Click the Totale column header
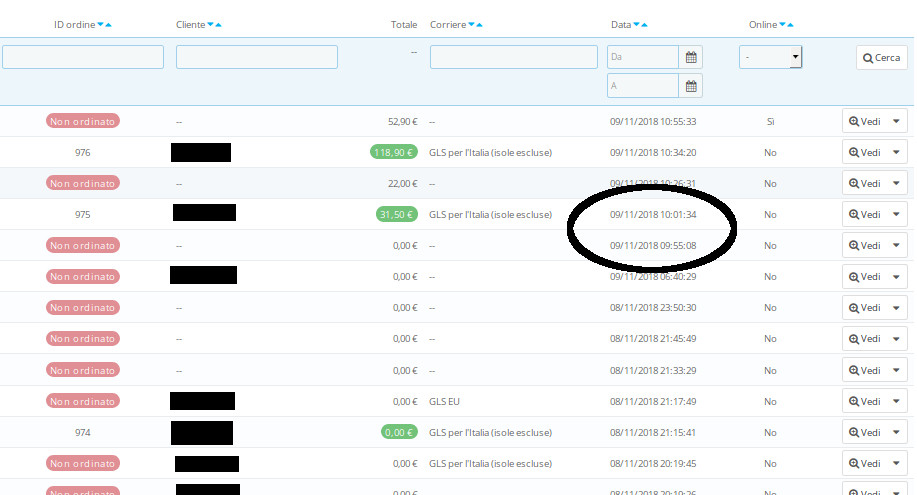This screenshot has height=495, width=917. [404, 25]
